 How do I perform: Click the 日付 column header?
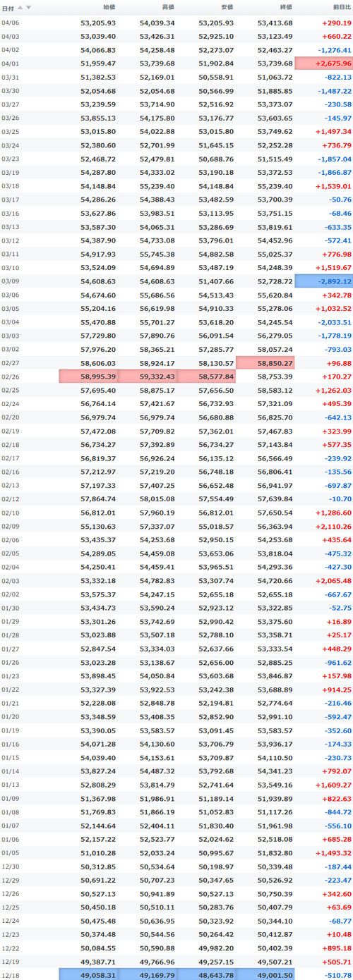point(7,8)
